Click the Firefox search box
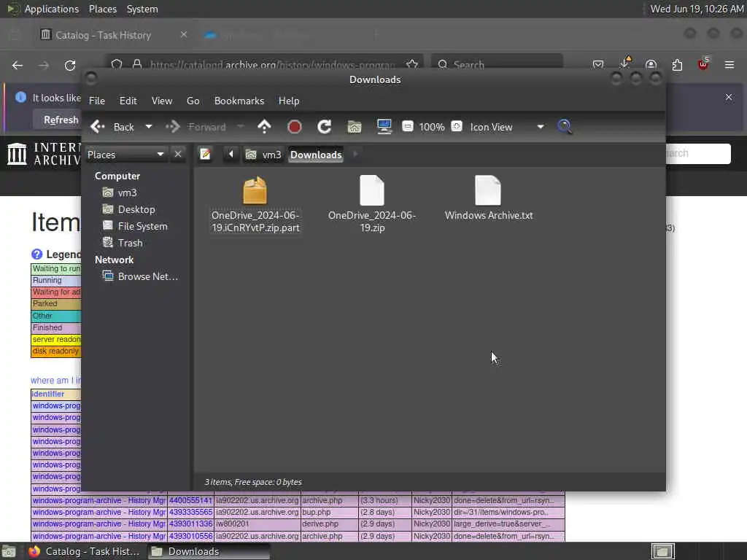747x560 pixels. click(497, 64)
